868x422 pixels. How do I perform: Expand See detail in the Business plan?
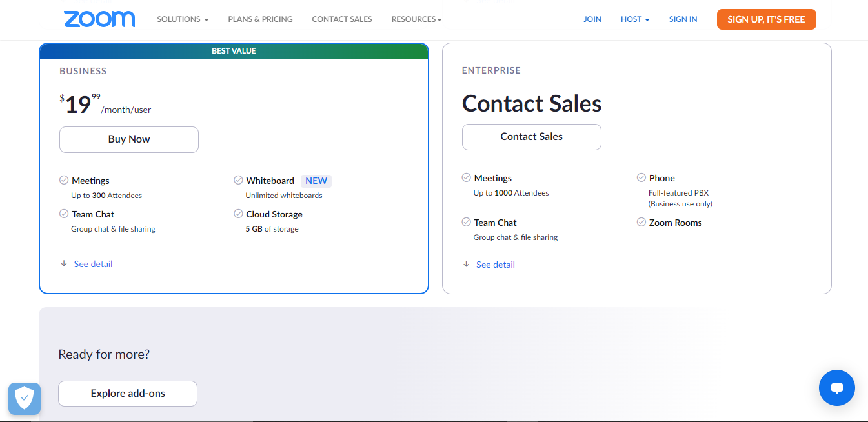click(93, 264)
